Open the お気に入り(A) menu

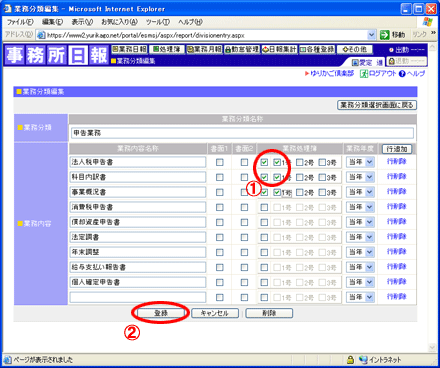(119, 22)
